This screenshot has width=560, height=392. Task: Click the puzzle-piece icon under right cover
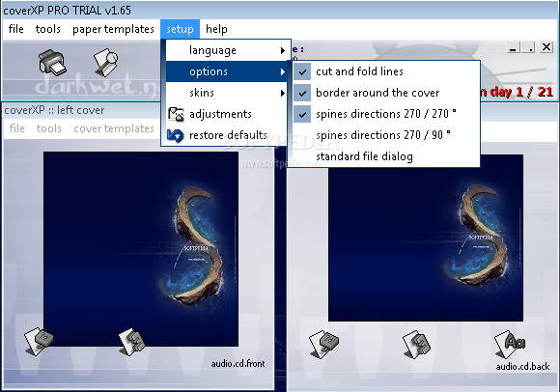[416, 344]
